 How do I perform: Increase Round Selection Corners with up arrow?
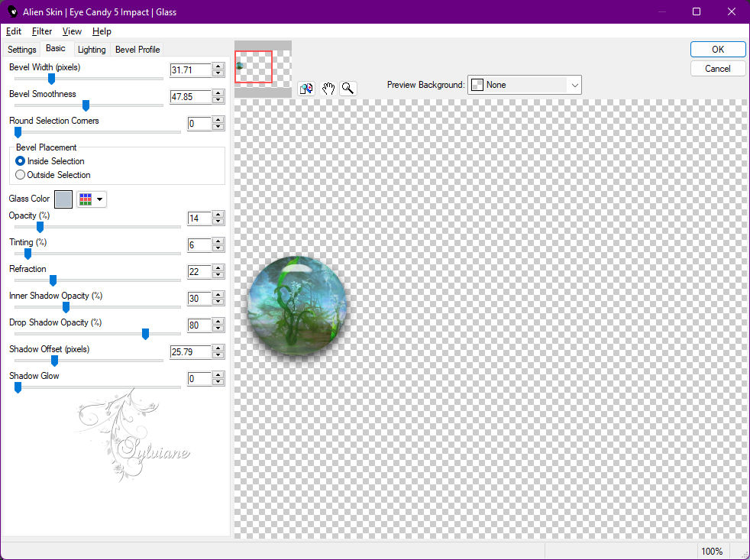click(218, 121)
